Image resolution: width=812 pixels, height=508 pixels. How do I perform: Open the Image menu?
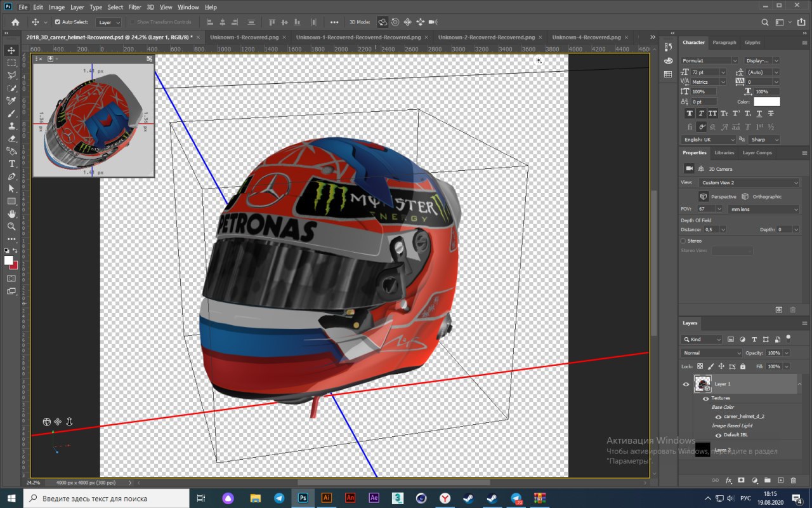[56, 7]
